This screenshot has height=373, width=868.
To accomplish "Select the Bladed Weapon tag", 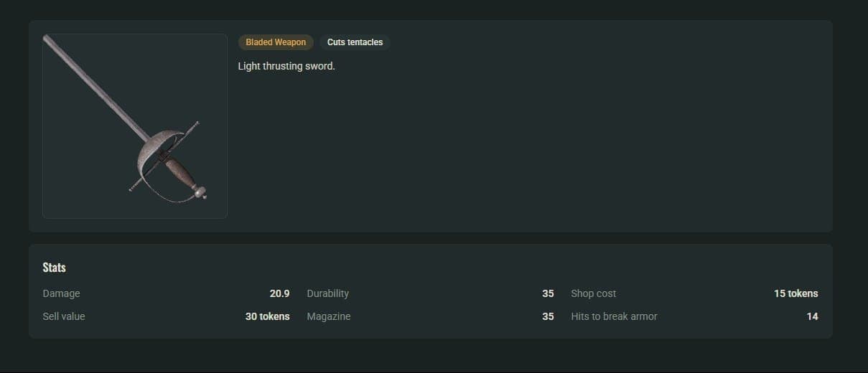I will (x=276, y=42).
